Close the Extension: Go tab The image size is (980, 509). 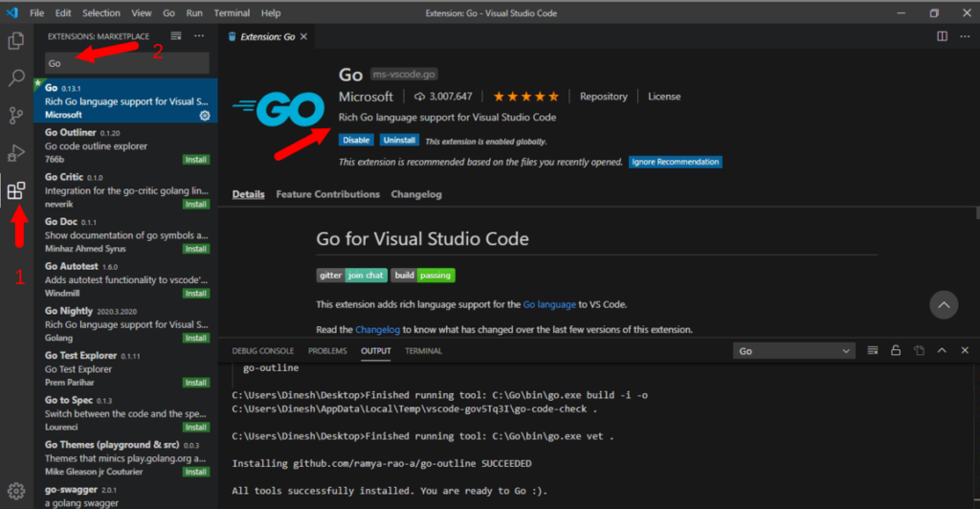click(x=303, y=37)
